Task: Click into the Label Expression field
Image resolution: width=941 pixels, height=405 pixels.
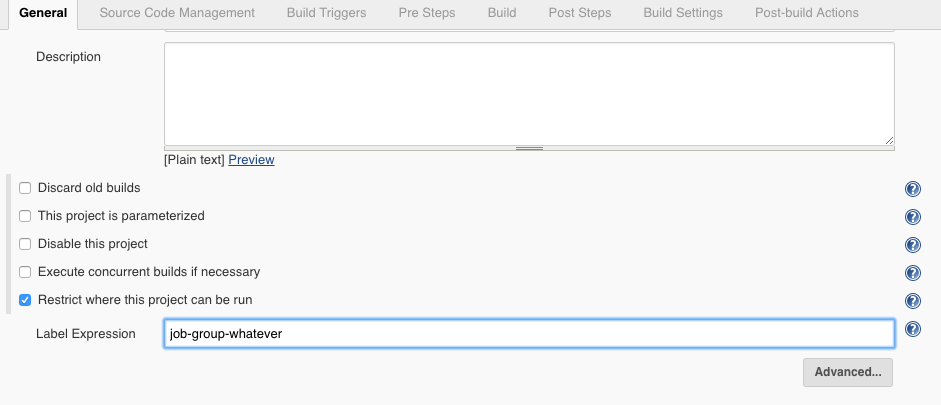Action: (x=528, y=333)
